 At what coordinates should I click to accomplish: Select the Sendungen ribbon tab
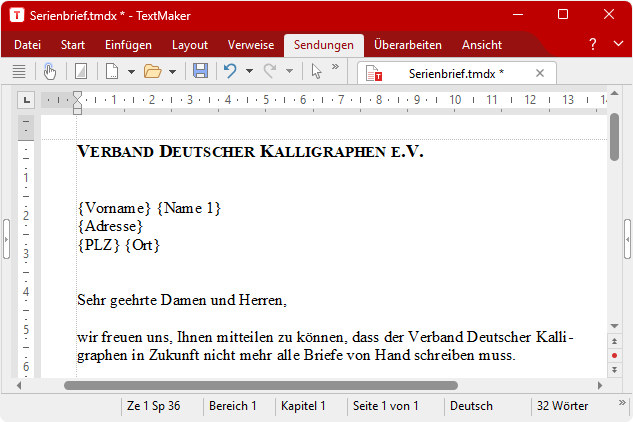(x=324, y=45)
